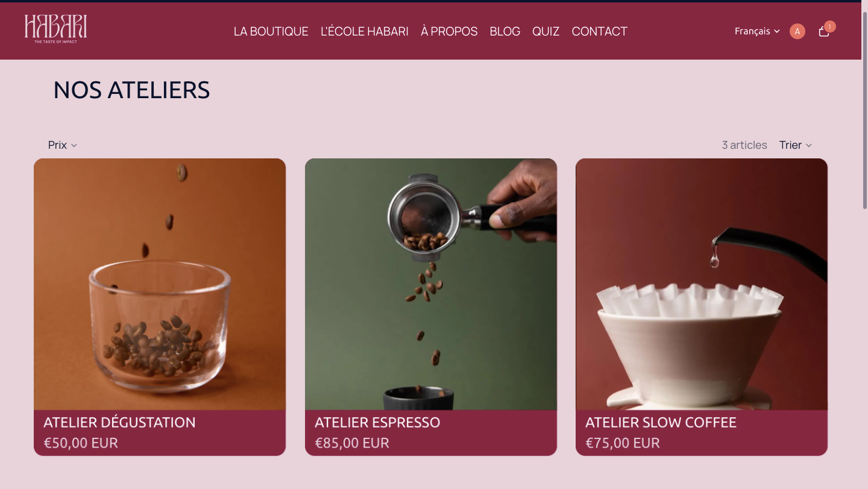The image size is (868, 489).
Task: Open the shopping cart icon
Action: coord(824,32)
